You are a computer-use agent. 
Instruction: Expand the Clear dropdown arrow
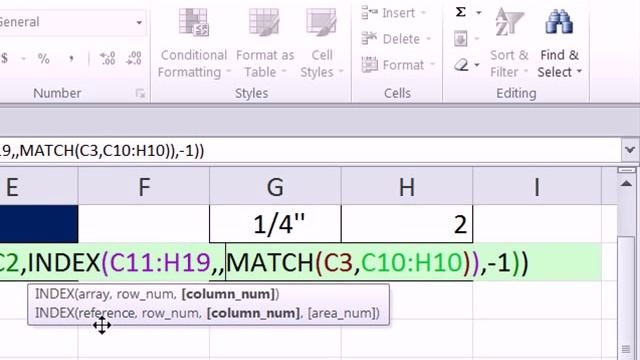tap(477, 64)
